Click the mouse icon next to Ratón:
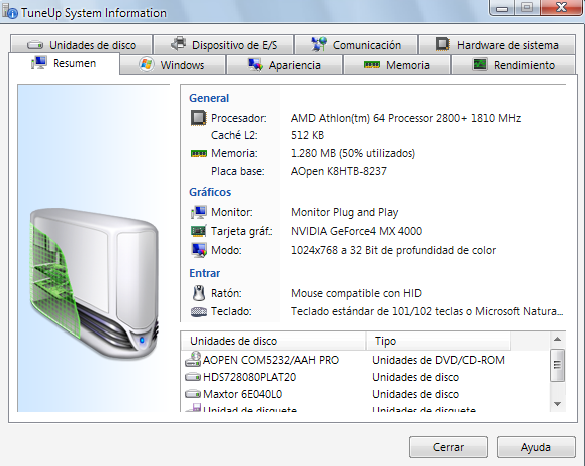Image resolution: width=585 pixels, height=466 pixels. coord(198,293)
